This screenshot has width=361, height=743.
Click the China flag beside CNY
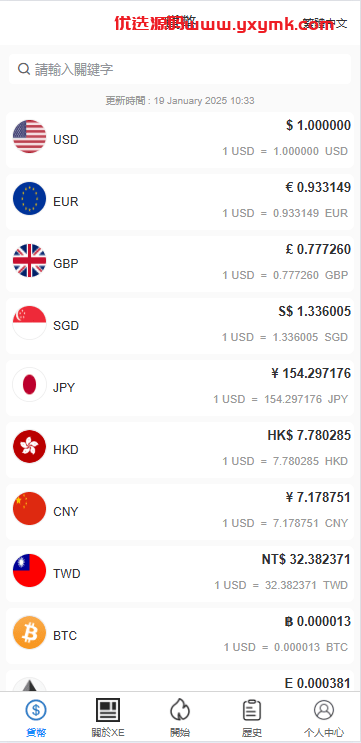pyautogui.click(x=29, y=508)
